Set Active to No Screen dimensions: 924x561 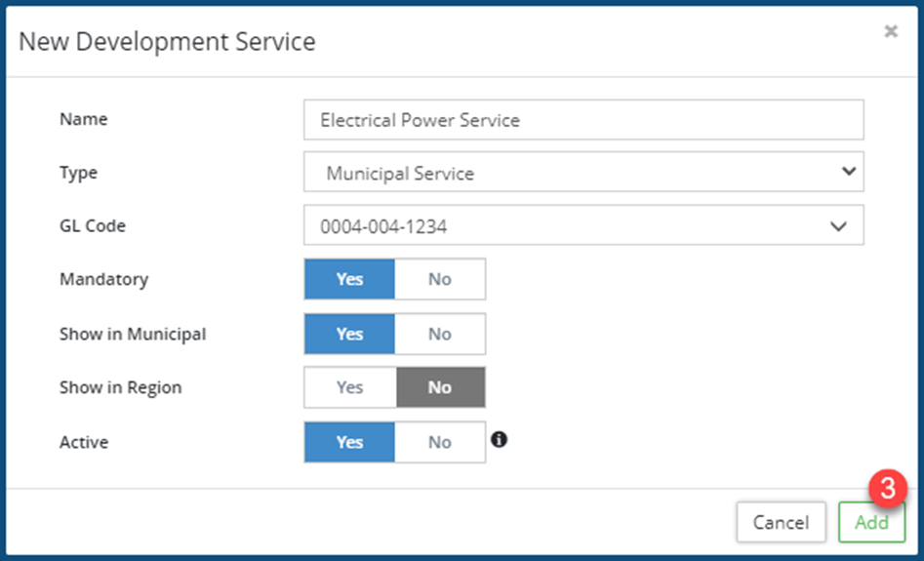pos(440,442)
